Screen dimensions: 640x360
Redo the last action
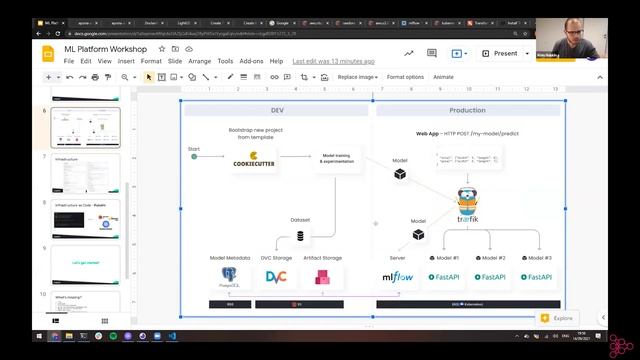tap(82, 77)
